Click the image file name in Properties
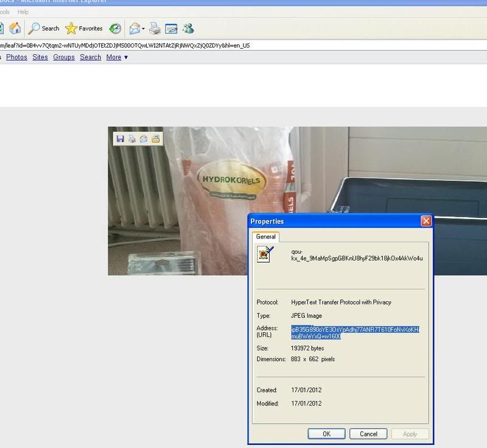 (x=357, y=255)
